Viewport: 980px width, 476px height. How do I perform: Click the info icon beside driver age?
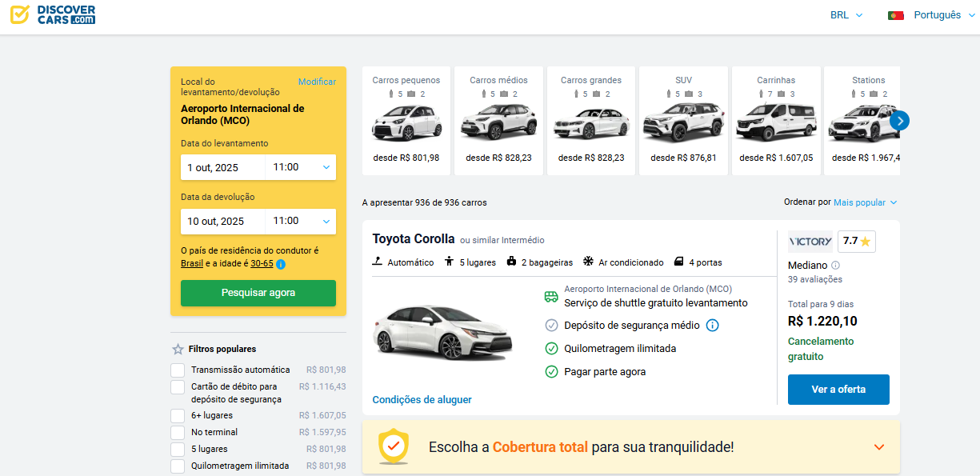(x=281, y=264)
